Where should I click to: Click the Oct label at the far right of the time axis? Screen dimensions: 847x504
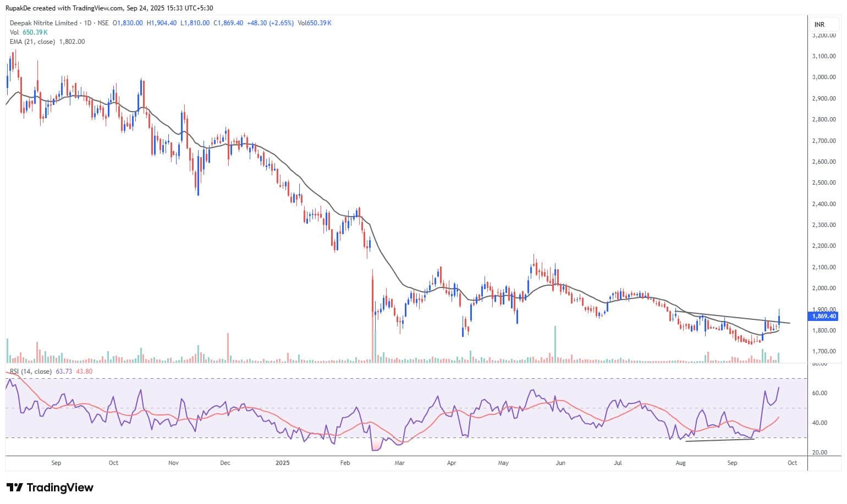(792, 463)
